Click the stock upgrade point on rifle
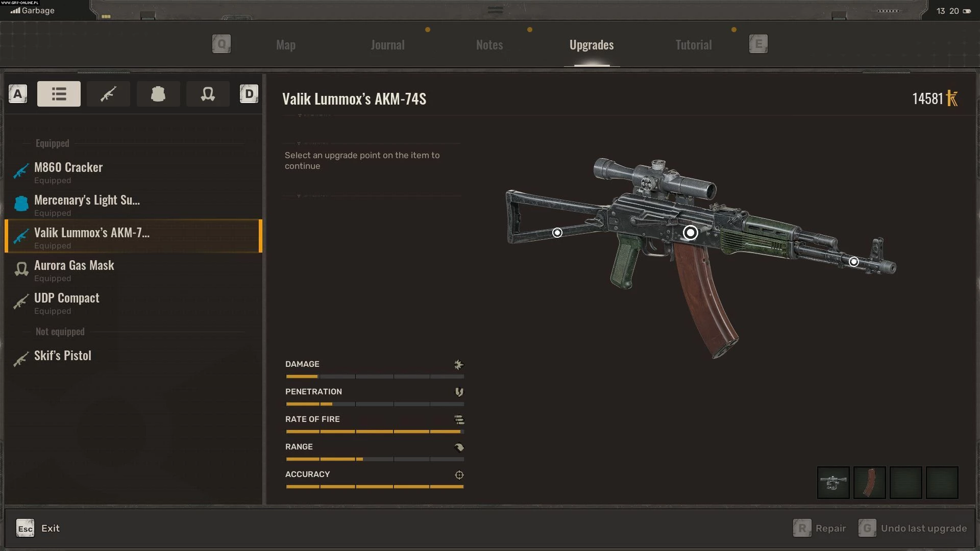The height and width of the screenshot is (551, 980). coord(557,233)
